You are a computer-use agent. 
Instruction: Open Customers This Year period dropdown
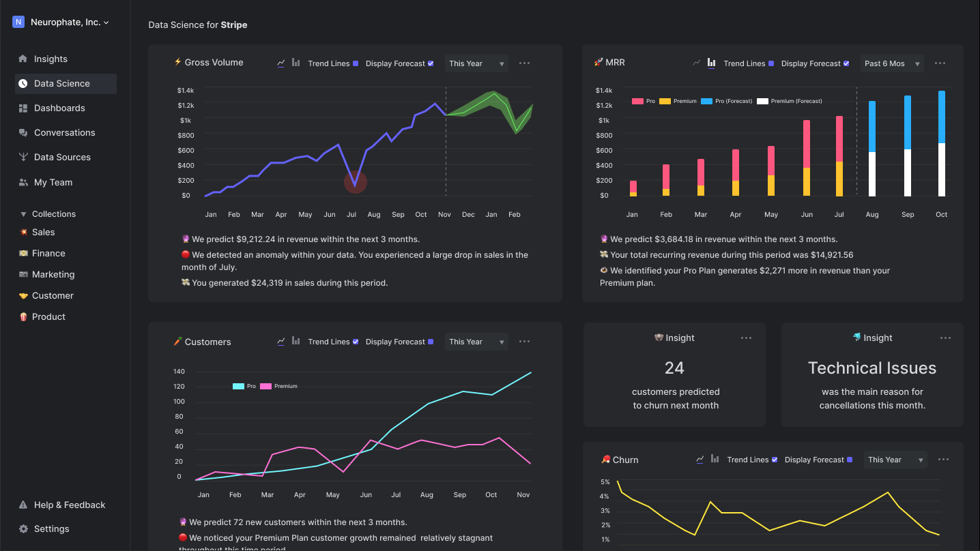point(476,342)
